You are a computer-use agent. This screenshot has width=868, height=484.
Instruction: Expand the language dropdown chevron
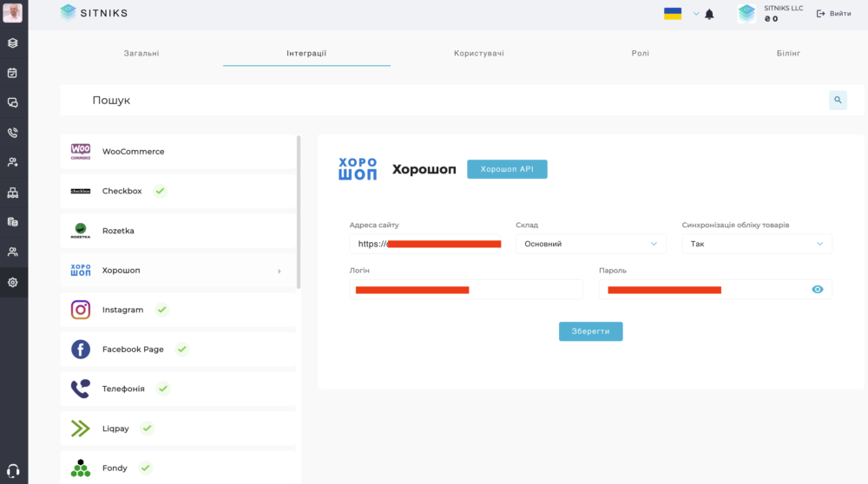(x=696, y=14)
